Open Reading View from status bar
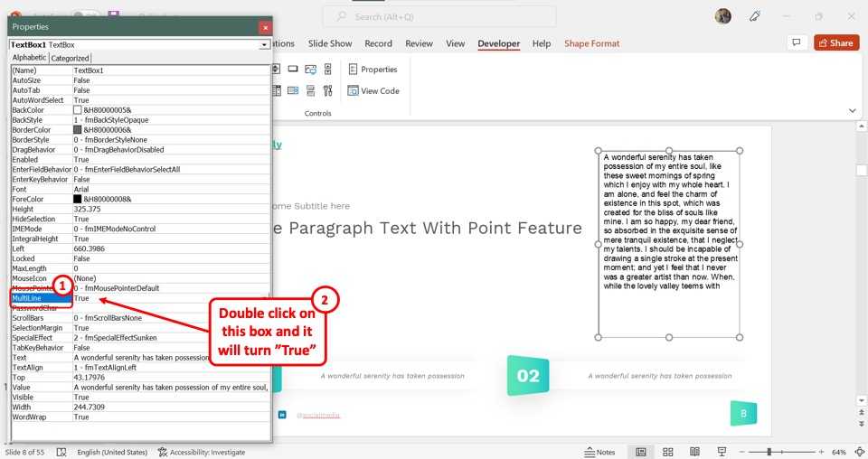The width and height of the screenshot is (868, 459). (695, 452)
